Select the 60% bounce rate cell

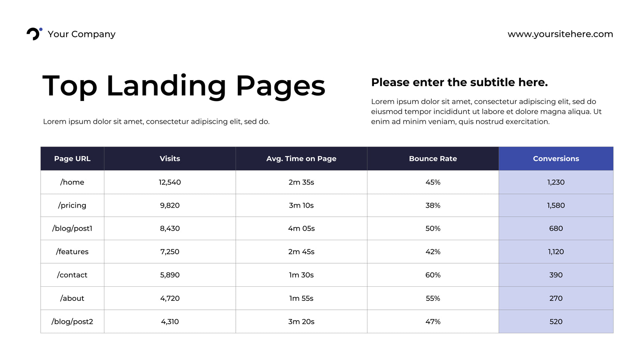[x=433, y=275]
